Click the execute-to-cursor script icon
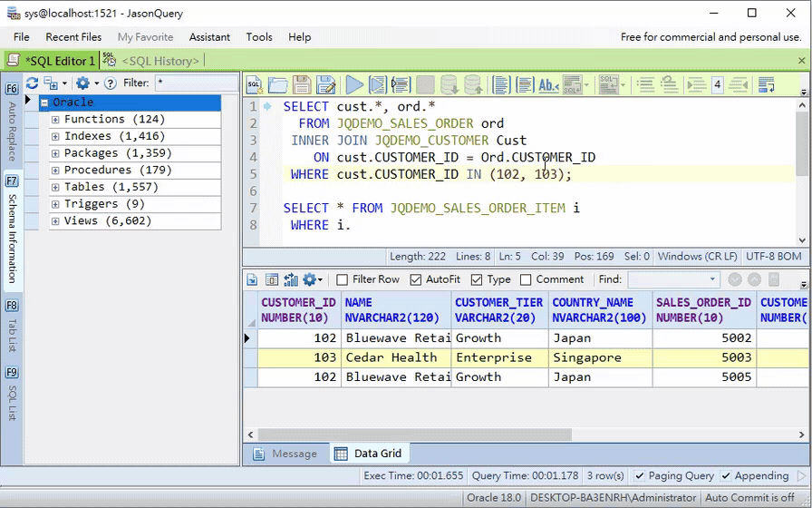This screenshot has width=812, height=508. [401, 84]
